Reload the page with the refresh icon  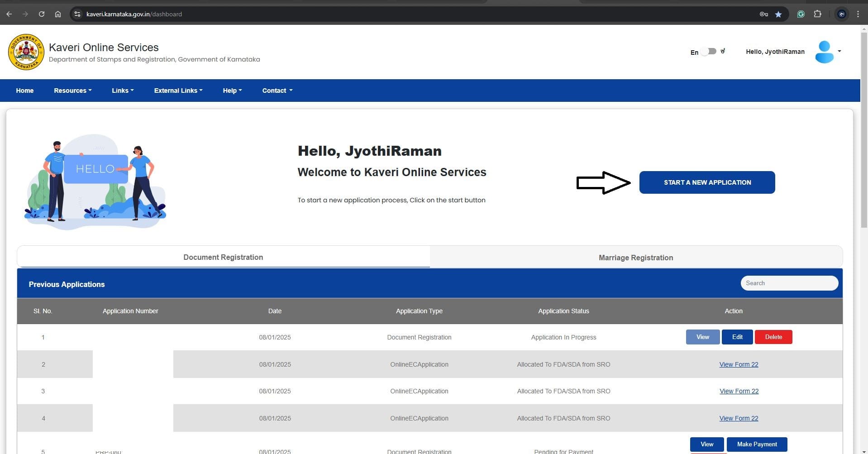click(x=42, y=14)
